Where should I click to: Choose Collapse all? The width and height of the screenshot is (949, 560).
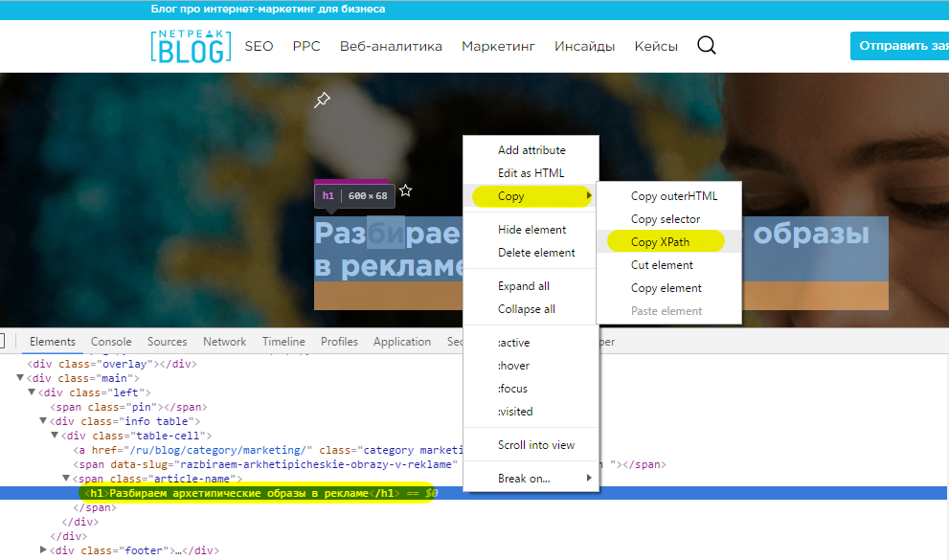tap(531, 309)
